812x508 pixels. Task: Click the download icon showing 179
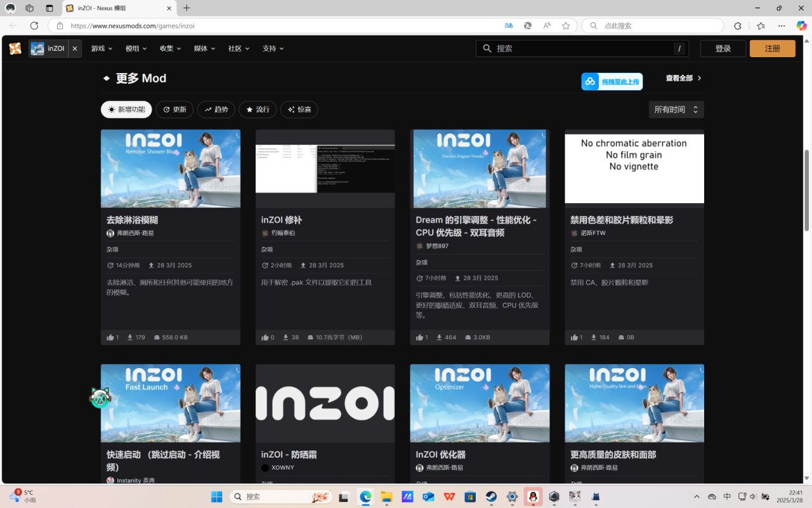coord(130,337)
